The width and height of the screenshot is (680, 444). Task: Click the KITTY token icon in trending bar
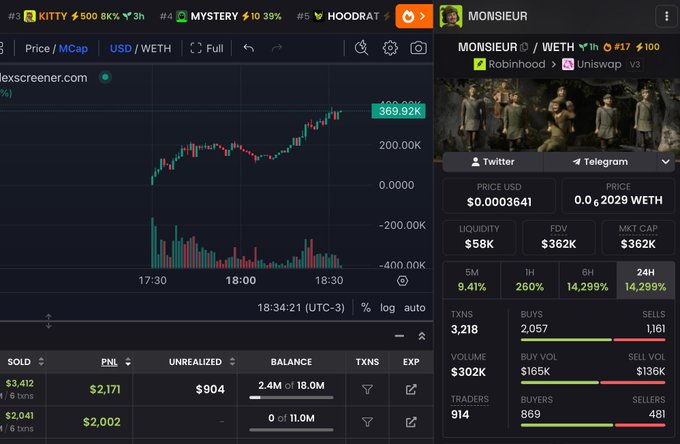pos(29,16)
